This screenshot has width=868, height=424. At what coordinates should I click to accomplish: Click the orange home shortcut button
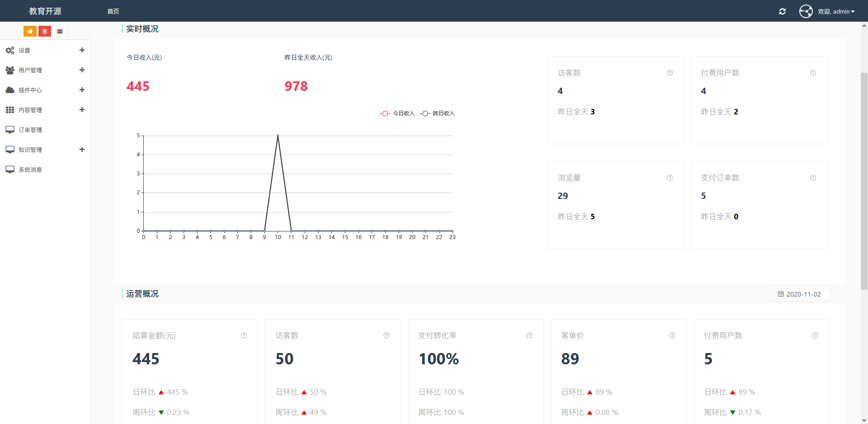pyautogui.click(x=30, y=31)
